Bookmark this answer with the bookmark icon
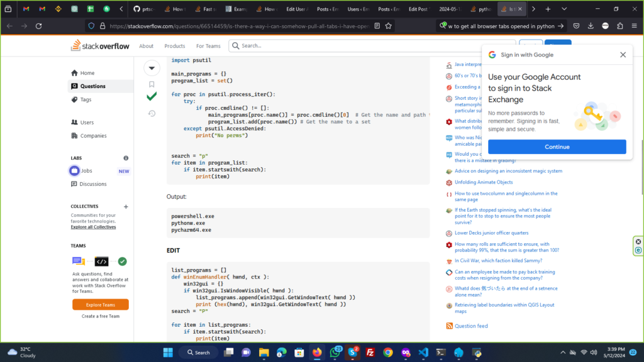This screenshot has height=362, width=644. pos(152,84)
